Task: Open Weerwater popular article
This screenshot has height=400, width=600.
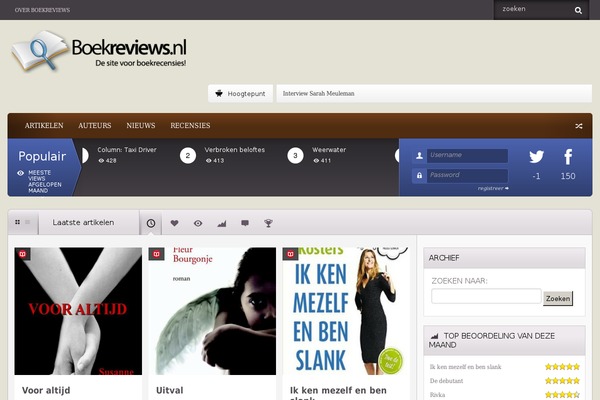Action: click(329, 150)
